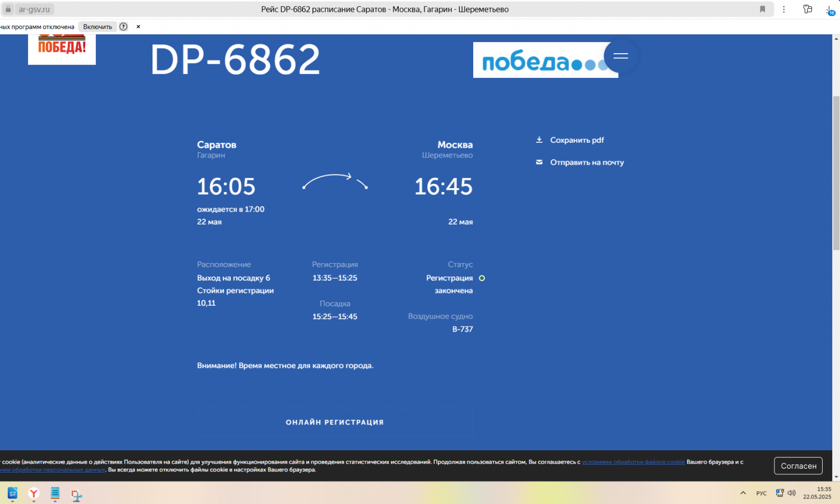Open Yandex Browser from taskbar

click(34, 493)
